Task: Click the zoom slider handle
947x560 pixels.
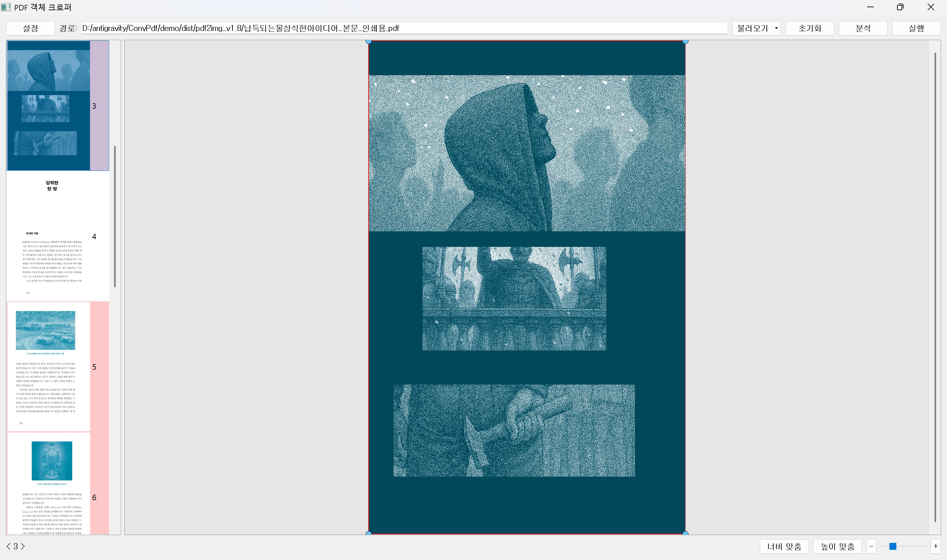Action: [893, 546]
